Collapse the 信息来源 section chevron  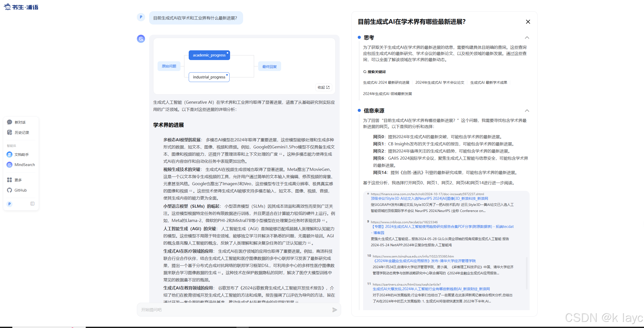click(x=527, y=111)
